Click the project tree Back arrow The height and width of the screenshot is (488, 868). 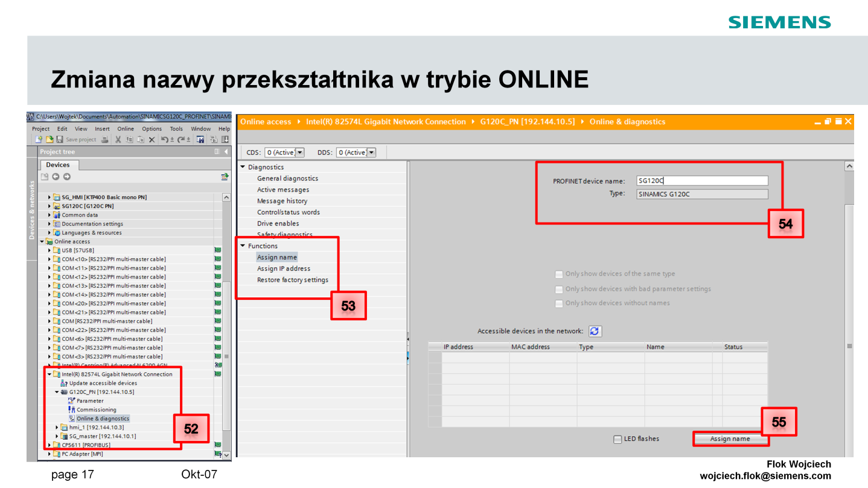click(x=56, y=177)
